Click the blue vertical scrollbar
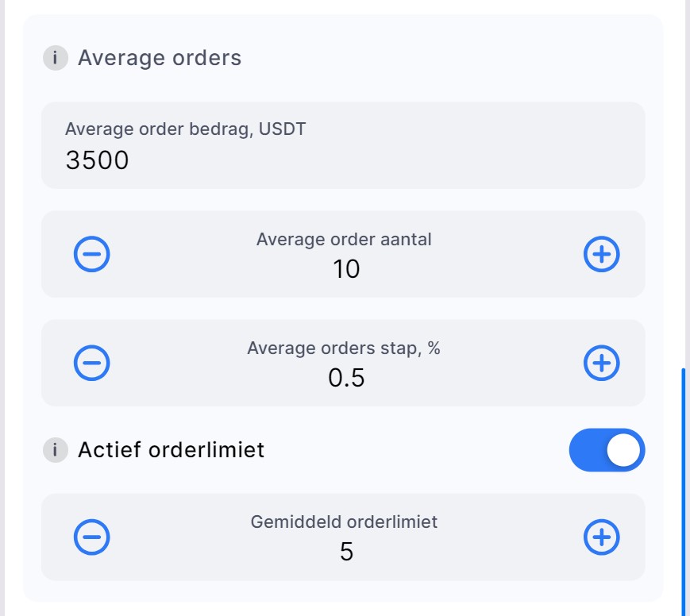Viewport: 690px width, 616px height. point(682,492)
